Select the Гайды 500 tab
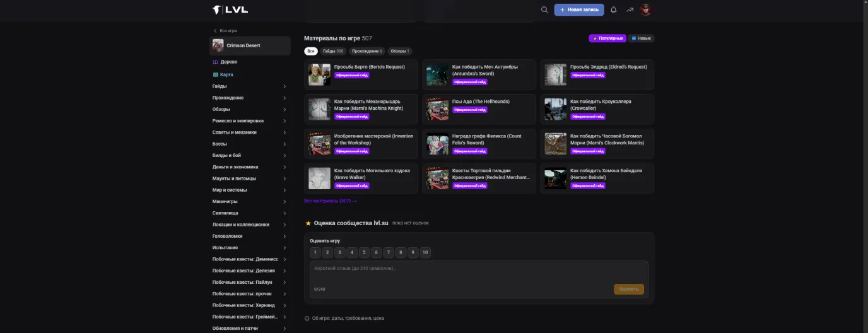Image resolution: width=868 pixels, height=333 pixels. (x=333, y=51)
